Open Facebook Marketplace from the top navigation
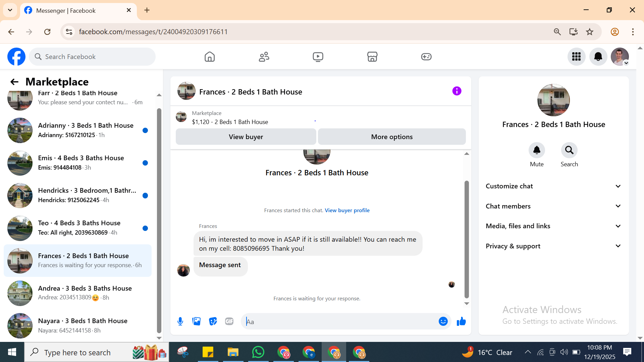This screenshot has height=362, width=644. (372, 57)
